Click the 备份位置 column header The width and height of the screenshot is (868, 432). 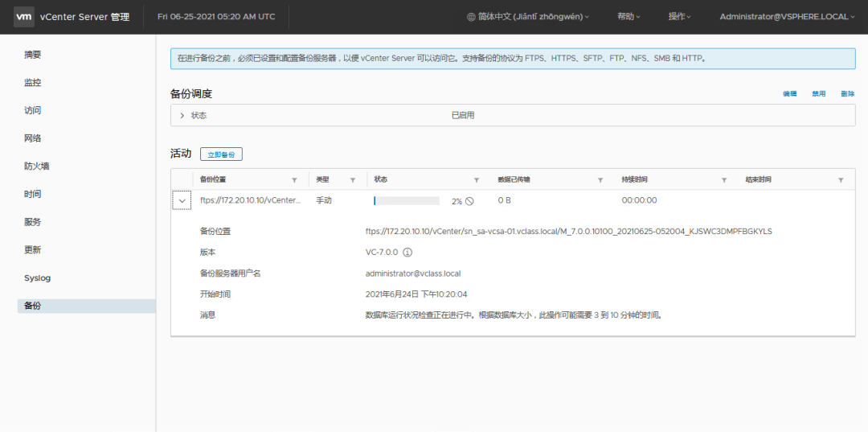pyautogui.click(x=213, y=180)
